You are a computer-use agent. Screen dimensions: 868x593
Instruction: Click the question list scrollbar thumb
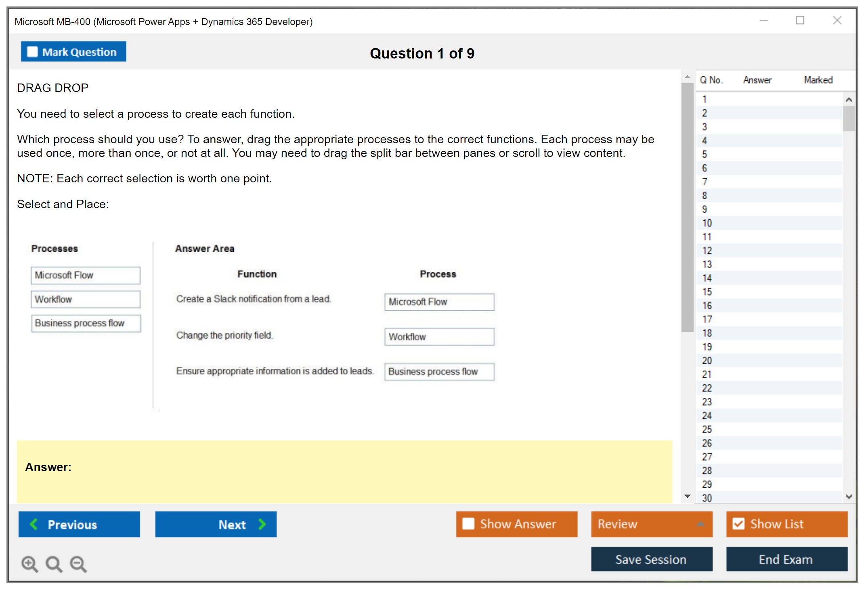tap(849, 119)
